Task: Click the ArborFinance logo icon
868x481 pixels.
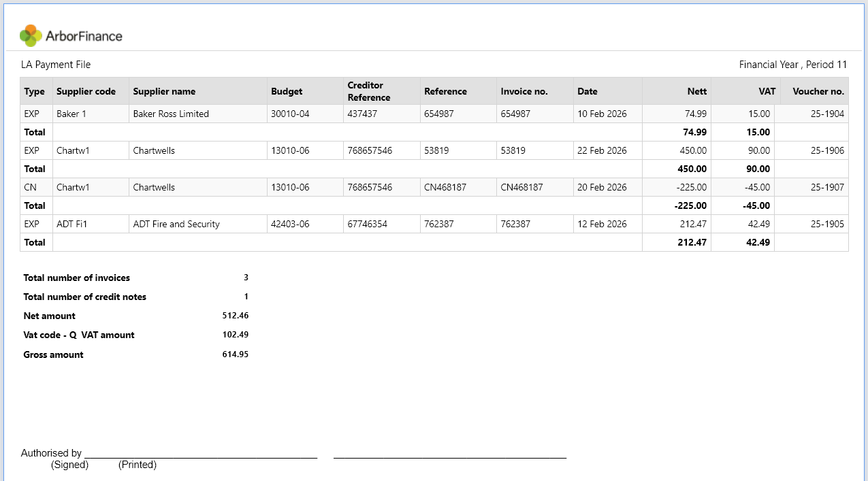Action: 32,35
